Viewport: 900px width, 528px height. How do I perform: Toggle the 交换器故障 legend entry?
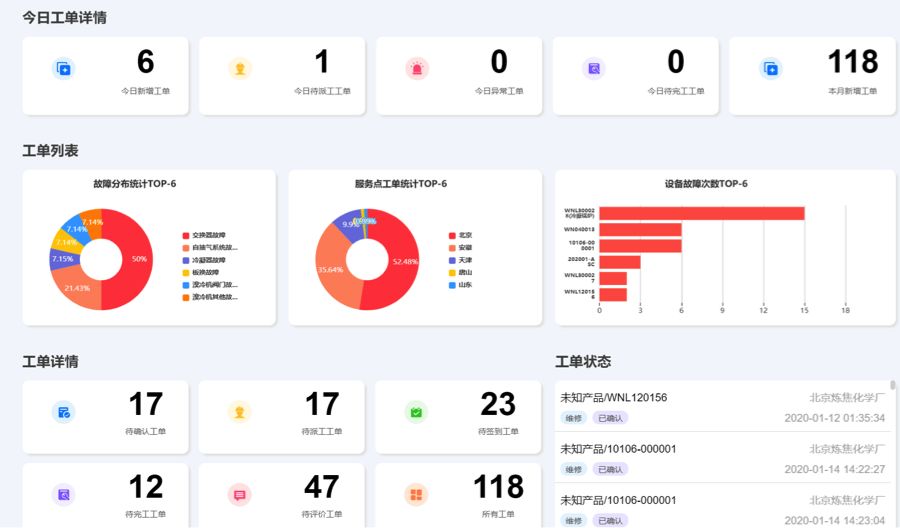(204, 235)
